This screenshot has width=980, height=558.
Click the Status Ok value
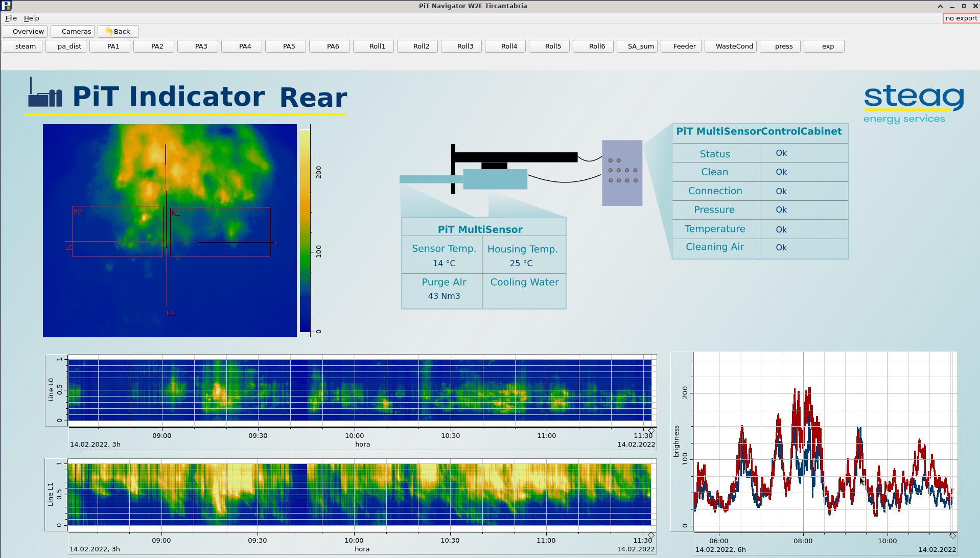(781, 153)
